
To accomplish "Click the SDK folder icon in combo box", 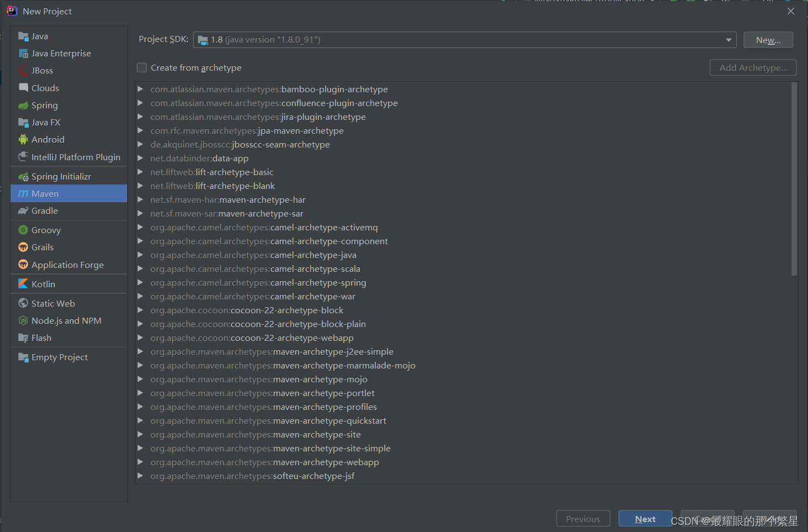I will coord(203,40).
